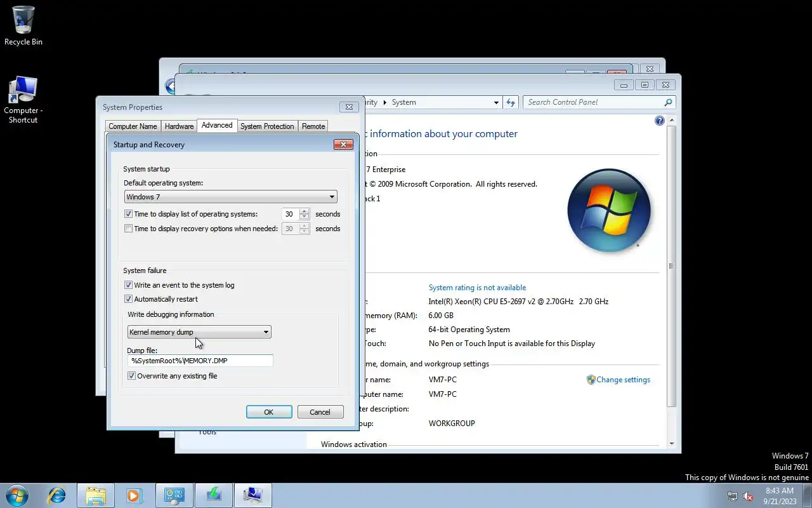This screenshot has width=812, height=508.
Task: Open Windows Explorer folder icon on taskbar
Action: tap(95, 495)
